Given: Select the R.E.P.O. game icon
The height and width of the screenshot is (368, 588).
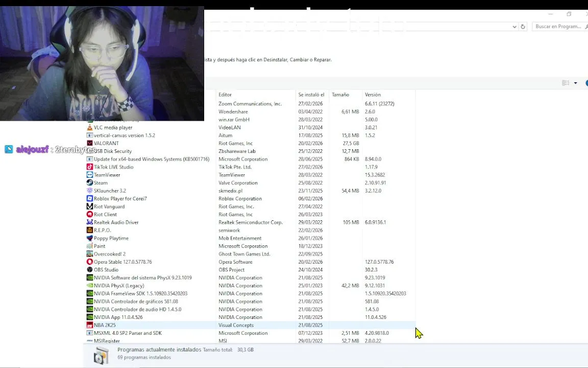Looking at the screenshot, I should pos(90,230).
